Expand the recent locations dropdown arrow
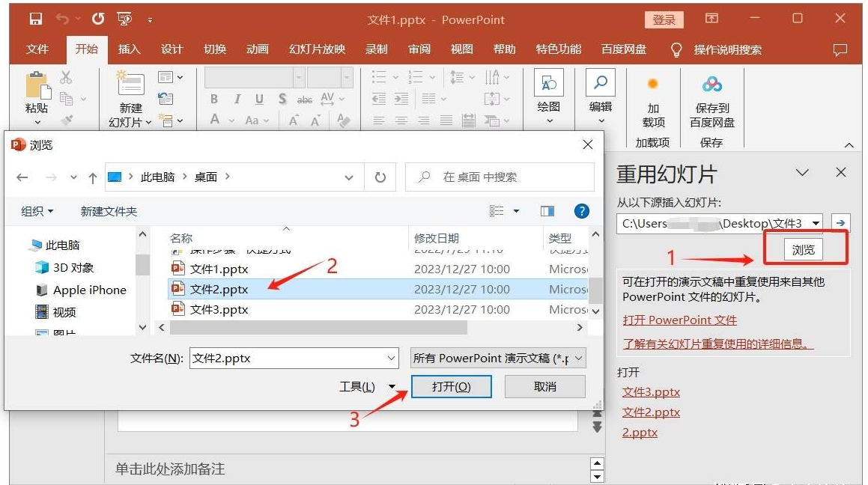 [73, 177]
